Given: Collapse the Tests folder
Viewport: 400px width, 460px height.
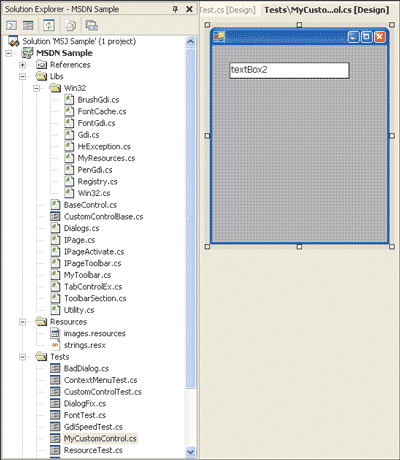Looking at the screenshot, I should (x=23, y=357).
